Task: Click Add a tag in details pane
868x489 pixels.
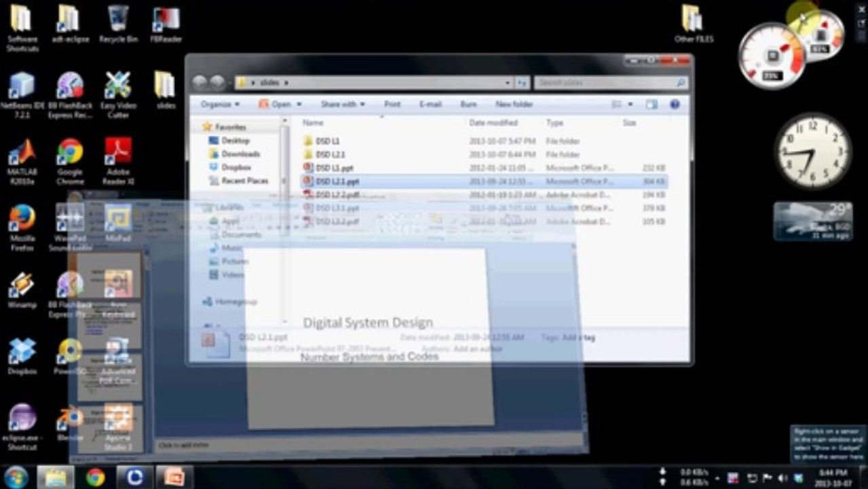Action: coord(578,337)
